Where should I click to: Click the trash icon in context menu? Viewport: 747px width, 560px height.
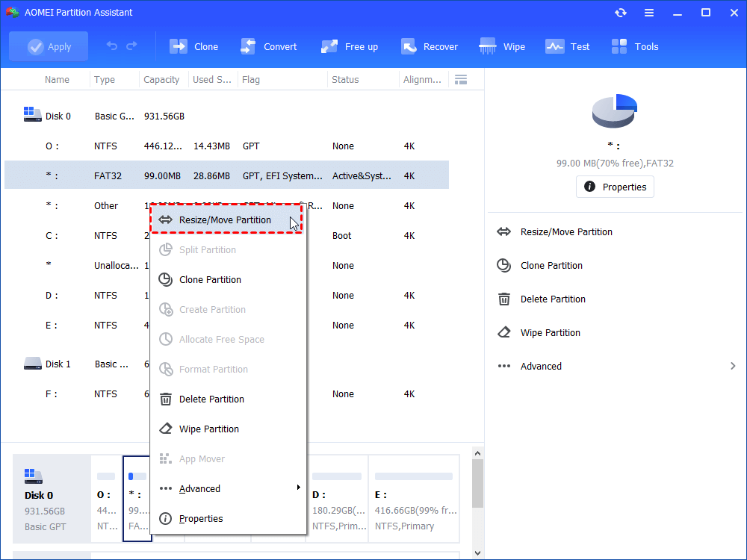click(165, 399)
